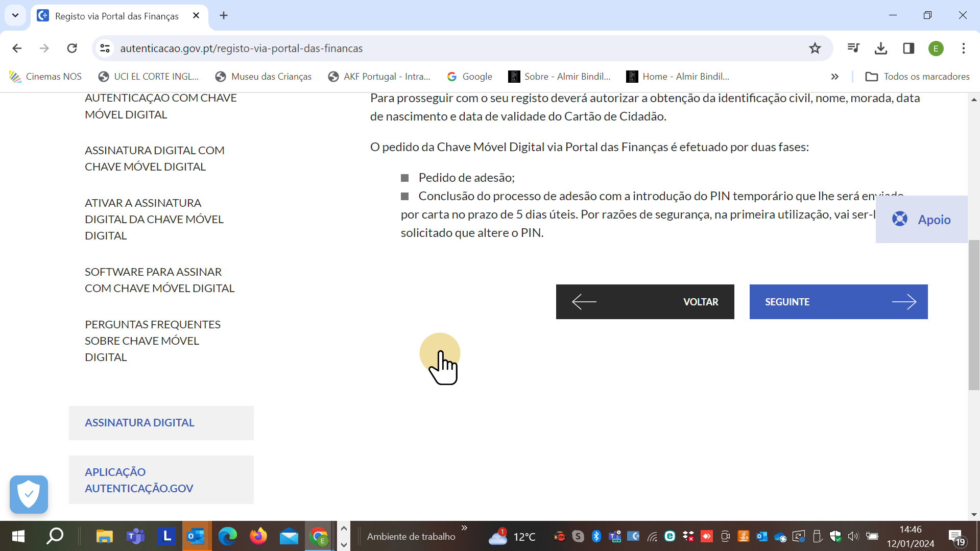The height and width of the screenshot is (551, 980).
Task: Open the Aplicação Autenticação.gov menu item
Action: tap(139, 480)
